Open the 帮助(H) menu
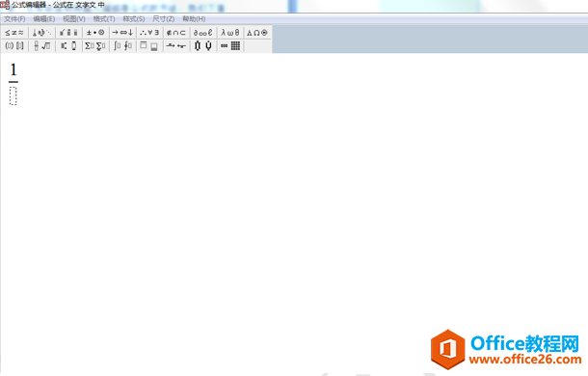This screenshot has height=376, width=588. 194,18
